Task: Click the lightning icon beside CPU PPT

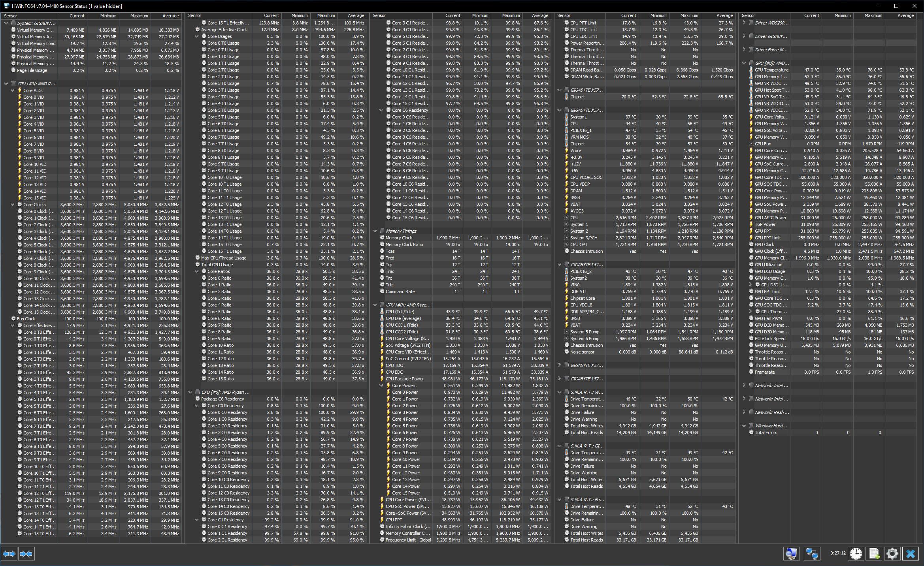Action: pyautogui.click(x=382, y=520)
